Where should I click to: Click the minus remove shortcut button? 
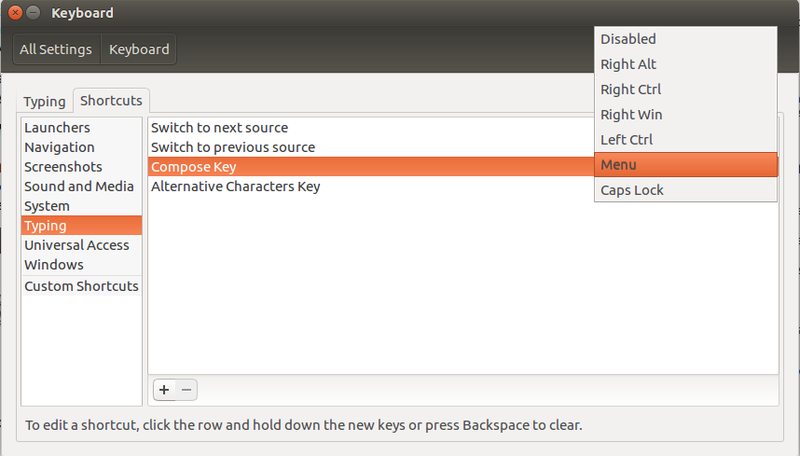coord(186,390)
